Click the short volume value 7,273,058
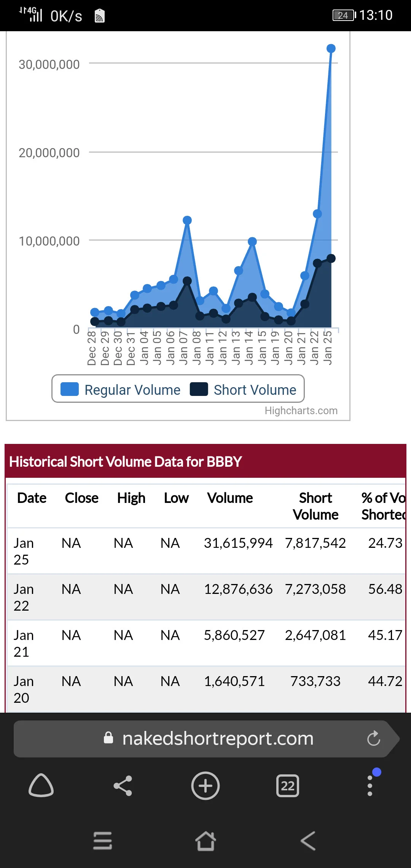411x868 pixels. click(315, 589)
